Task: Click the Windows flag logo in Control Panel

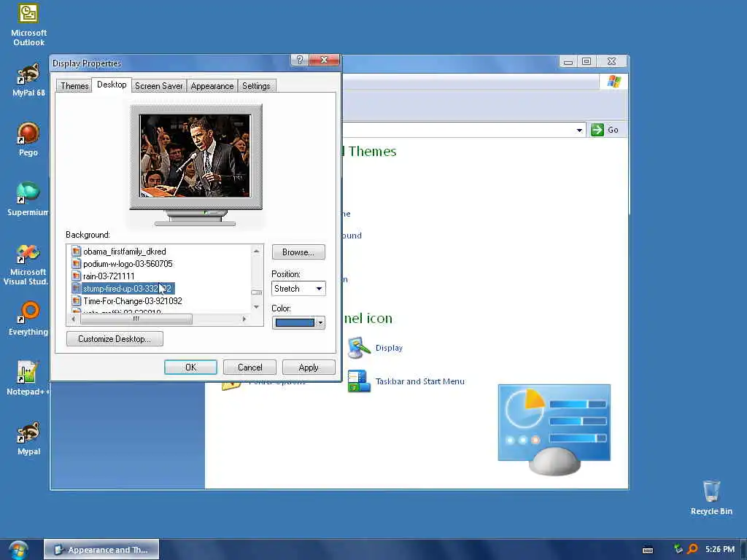Action: point(614,82)
